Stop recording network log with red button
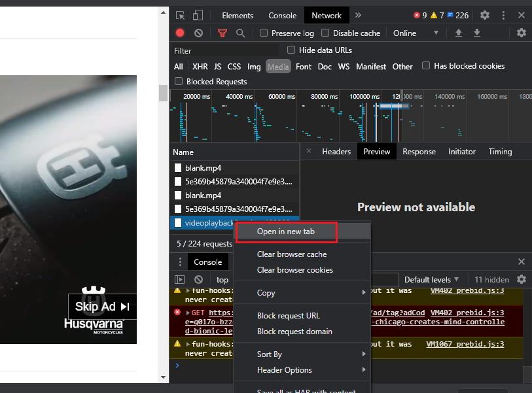 click(x=180, y=33)
